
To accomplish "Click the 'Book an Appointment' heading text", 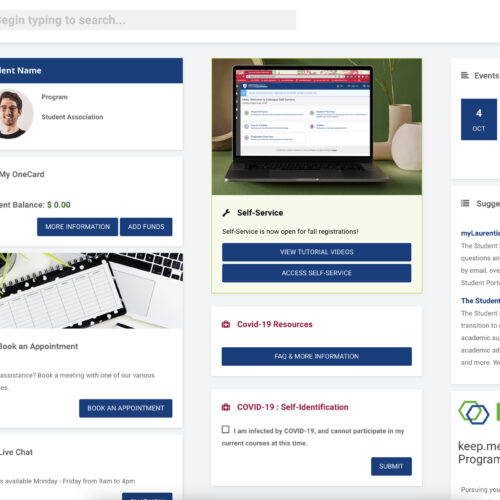I will pyautogui.click(x=39, y=346).
